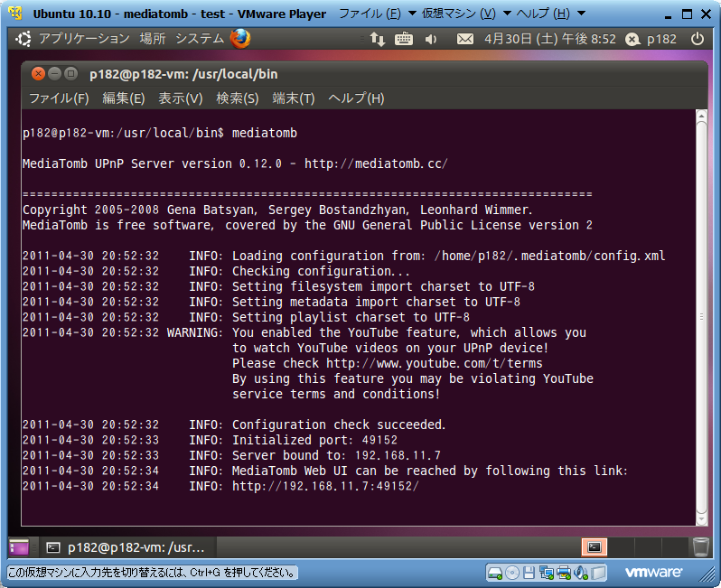Open terminal 編集(E) menu
This screenshot has width=721, height=588.
tap(123, 98)
